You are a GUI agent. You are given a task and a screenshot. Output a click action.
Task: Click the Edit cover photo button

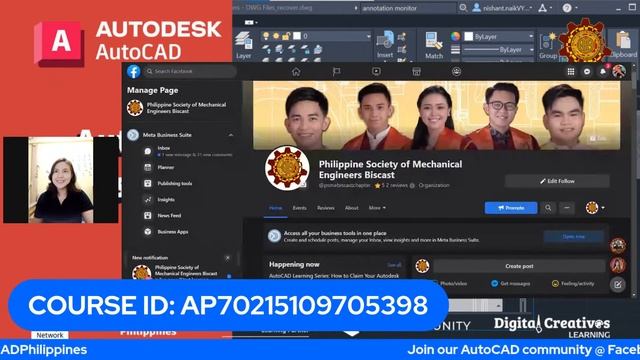click(x=598, y=139)
